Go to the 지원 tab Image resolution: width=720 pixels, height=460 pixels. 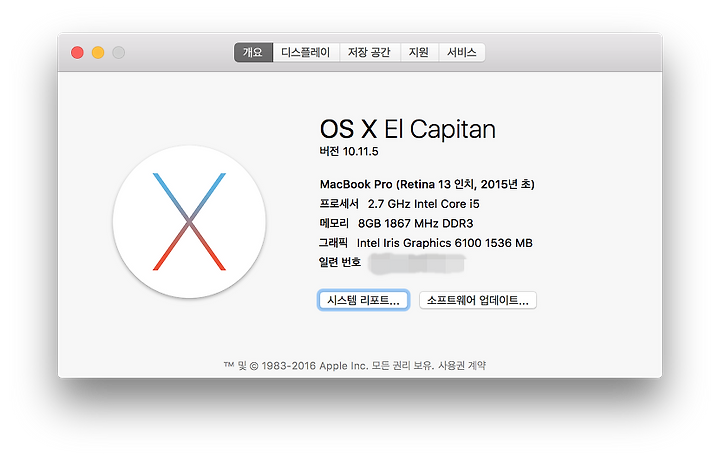(x=419, y=52)
